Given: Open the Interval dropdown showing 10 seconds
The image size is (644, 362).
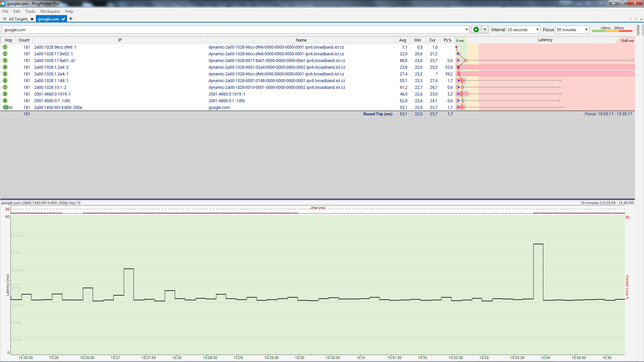Looking at the screenshot, I should coord(523,29).
